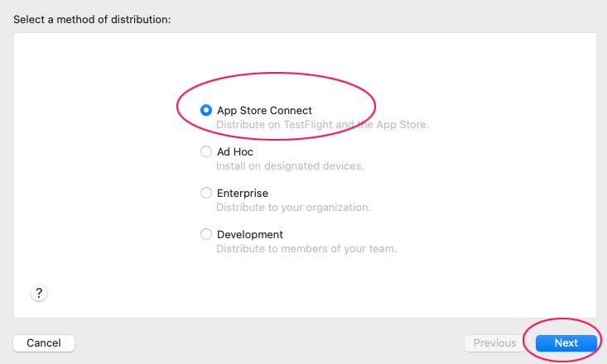Click "Install on designated devices" description

(290, 166)
